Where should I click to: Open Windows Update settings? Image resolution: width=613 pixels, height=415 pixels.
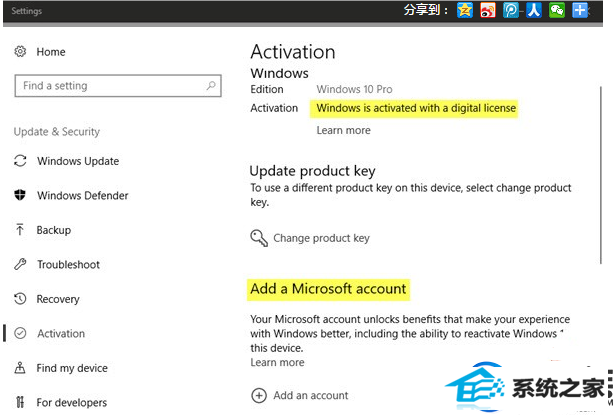[78, 161]
